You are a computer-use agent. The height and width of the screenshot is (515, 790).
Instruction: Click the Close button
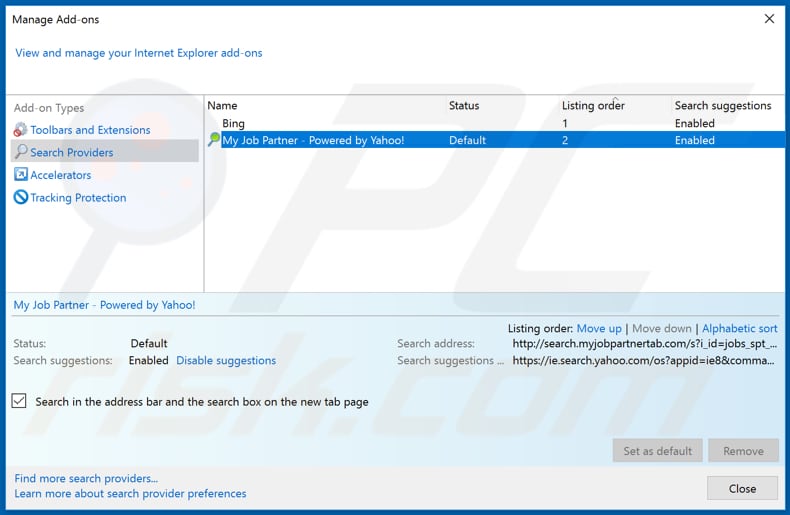coord(742,488)
